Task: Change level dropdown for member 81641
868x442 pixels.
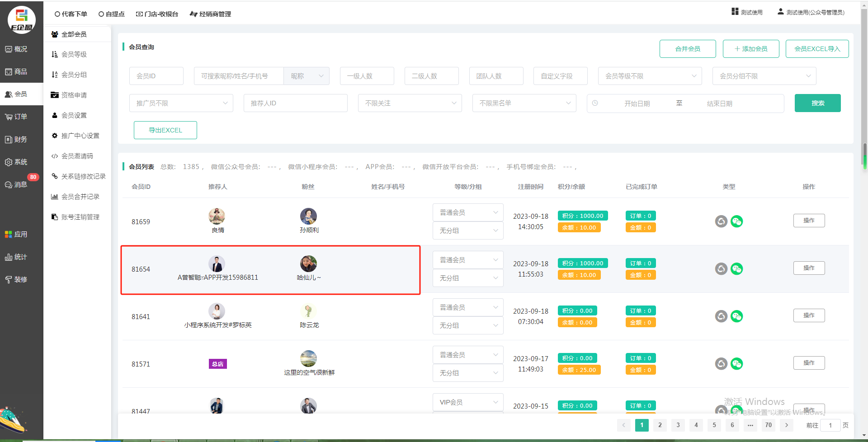Action: pos(467,307)
